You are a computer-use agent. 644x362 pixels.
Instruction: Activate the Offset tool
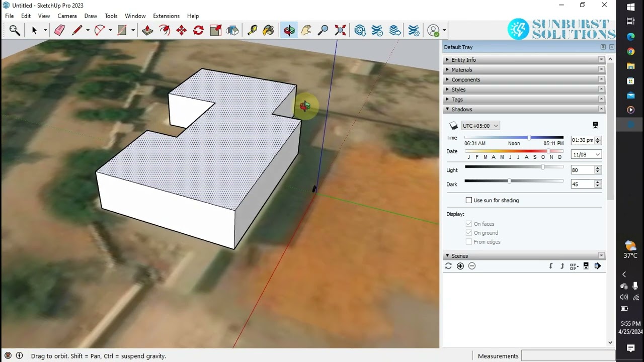(x=165, y=31)
